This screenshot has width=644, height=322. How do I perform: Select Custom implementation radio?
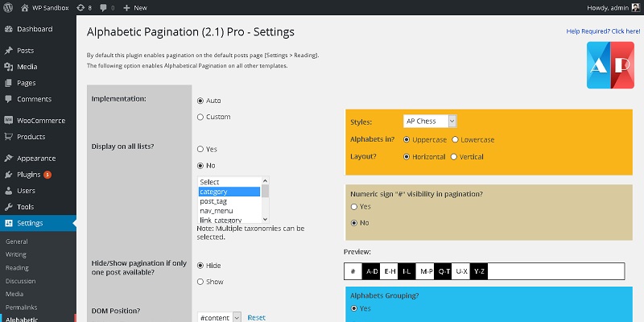pos(200,117)
